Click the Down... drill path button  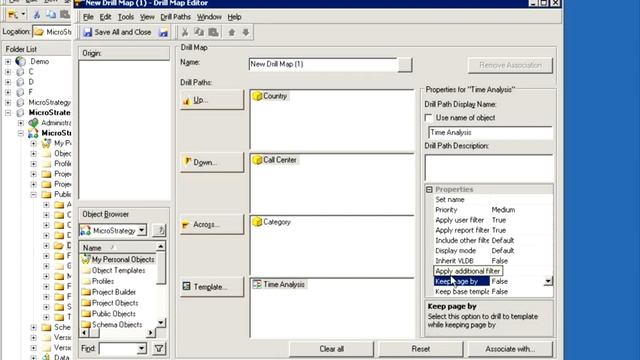pos(212,162)
